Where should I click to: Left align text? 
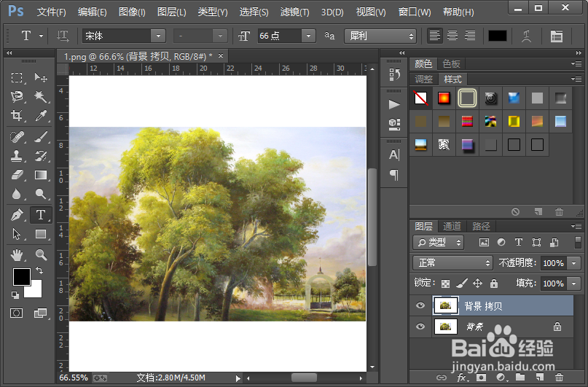(x=435, y=36)
